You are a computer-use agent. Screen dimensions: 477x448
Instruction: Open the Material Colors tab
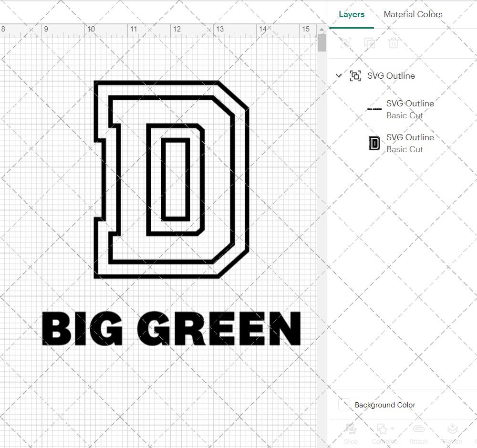click(413, 14)
